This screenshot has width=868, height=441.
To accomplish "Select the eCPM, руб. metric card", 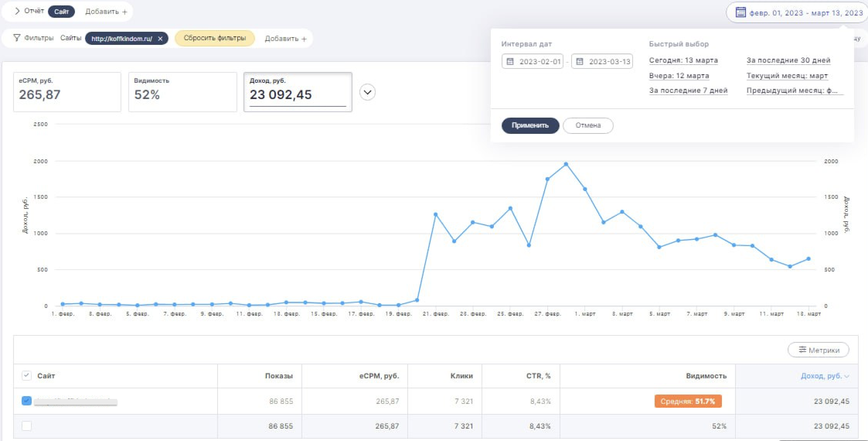I will coord(67,92).
